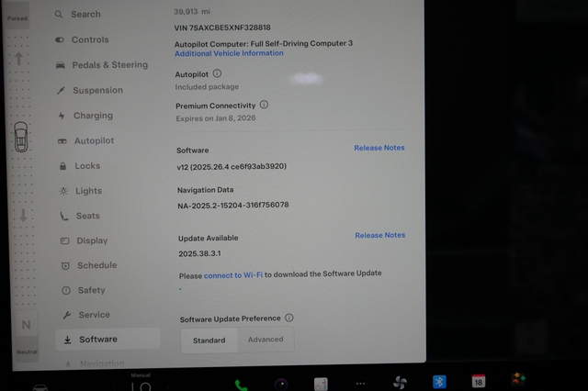This screenshot has height=391, width=588.
Task: Click the connect to Wi-Fi link
Action: pyautogui.click(x=233, y=275)
